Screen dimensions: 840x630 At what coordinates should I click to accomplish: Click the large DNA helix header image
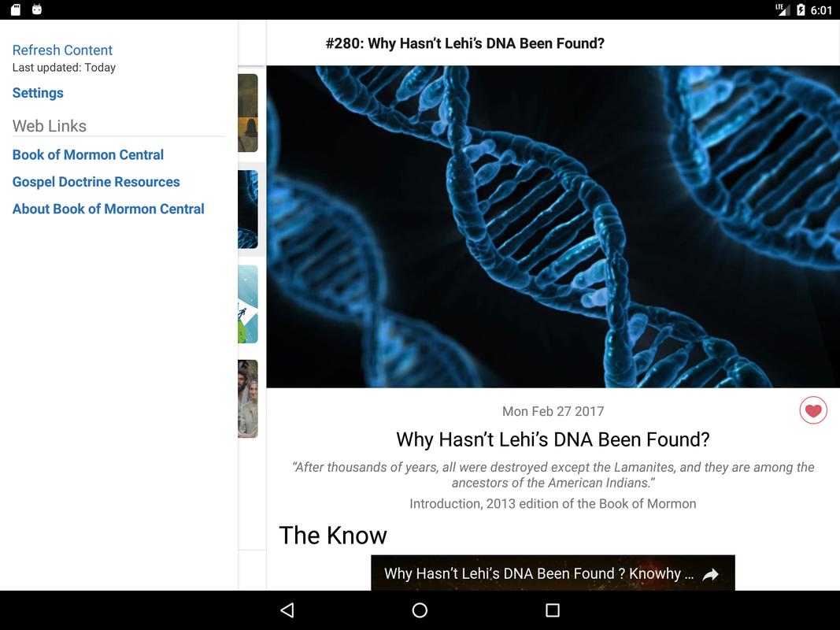(553, 227)
